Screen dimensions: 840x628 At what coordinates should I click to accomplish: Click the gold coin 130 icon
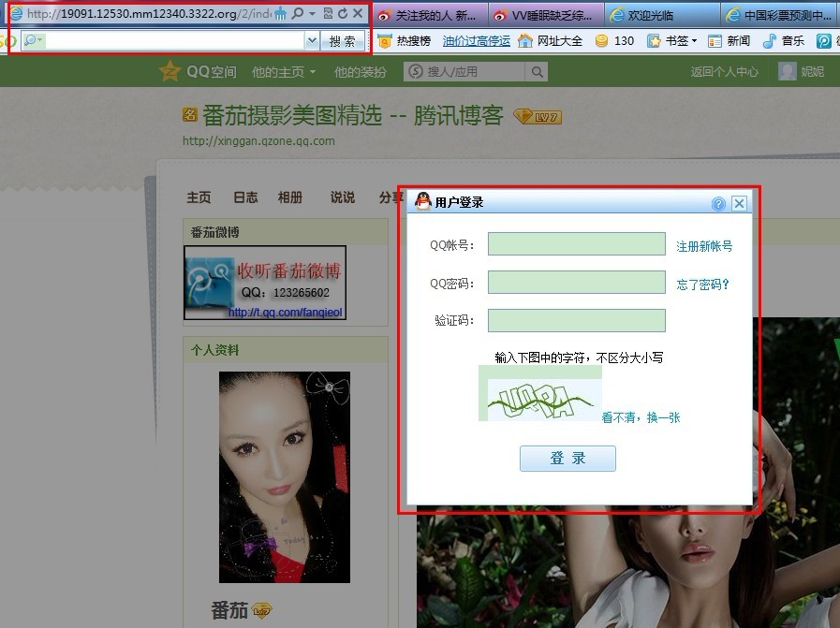point(601,40)
